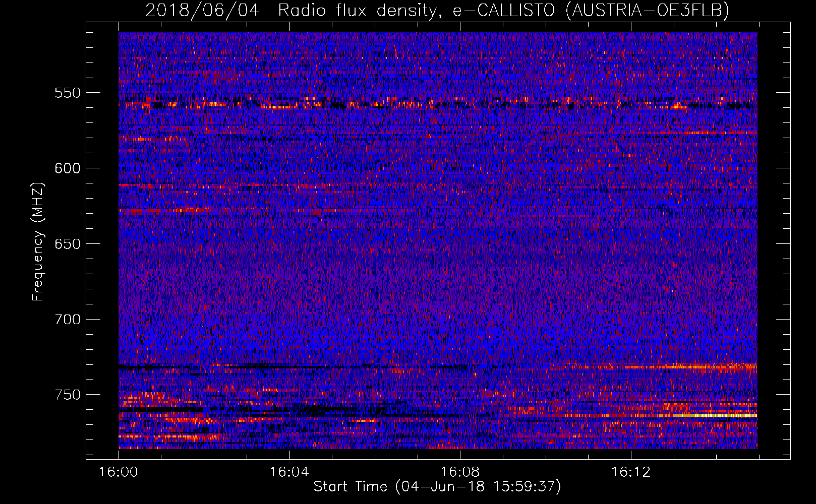Click the 'Frequency (MHZ)' axis title
Viewport: 816px width, 504px height.
[38, 241]
